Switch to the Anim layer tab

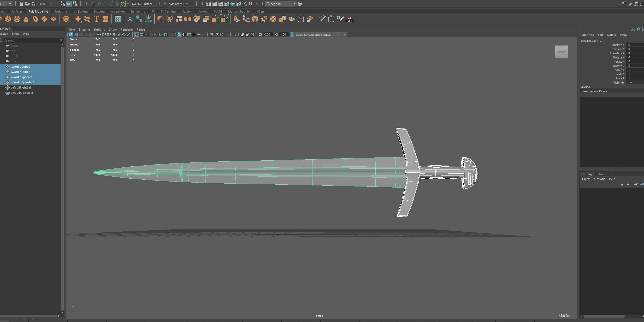coord(601,174)
